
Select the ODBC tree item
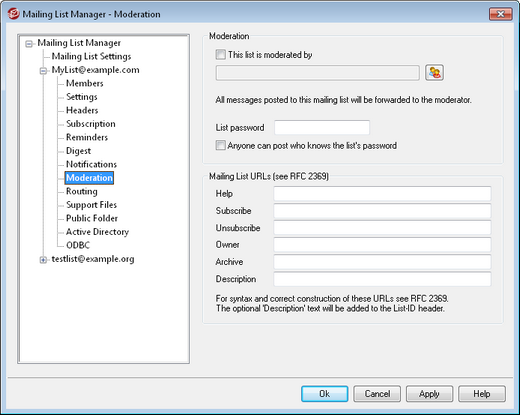click(x=78, y=245)
